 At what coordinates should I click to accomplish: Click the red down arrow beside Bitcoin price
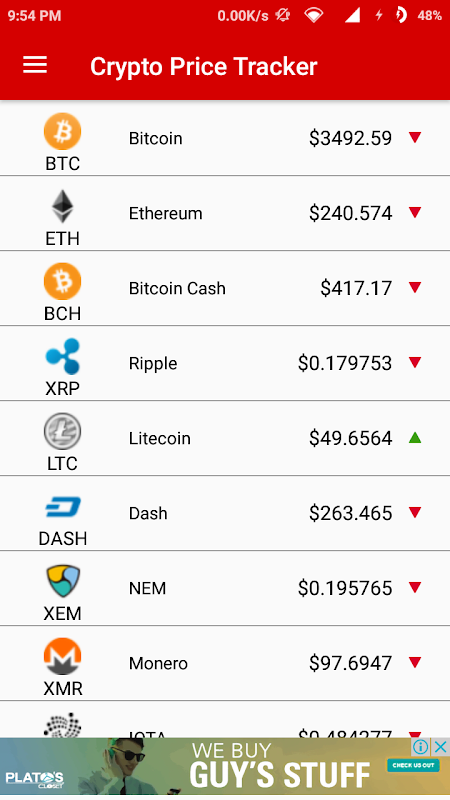click(415, 137)
